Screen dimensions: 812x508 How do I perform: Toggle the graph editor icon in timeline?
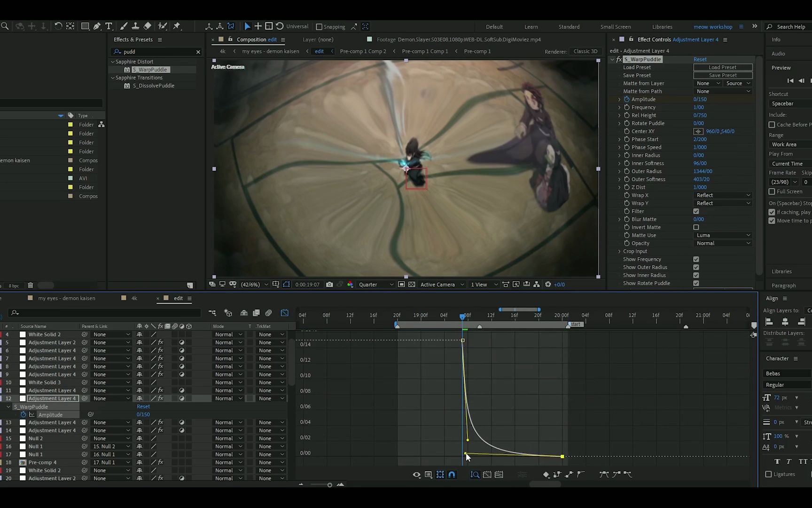pyautogui.click(x=284, y=313)
